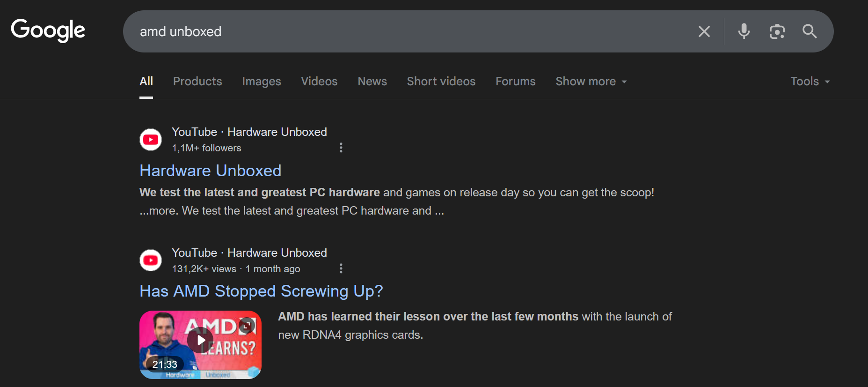Open the Tools dropdown

[810, 81]
